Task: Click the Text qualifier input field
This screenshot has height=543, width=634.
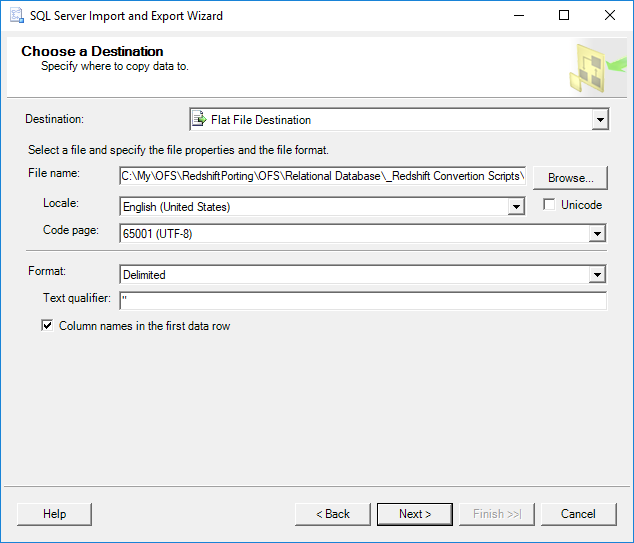Action: pos(363,301)
